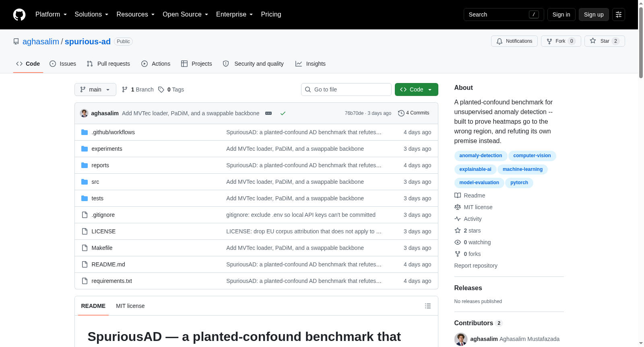Image resolution: width=644 pixels, height=347 pixels.
Task: Select the MIT license tab in README panel
Action: pyautogui.click(x=130, y=306)
